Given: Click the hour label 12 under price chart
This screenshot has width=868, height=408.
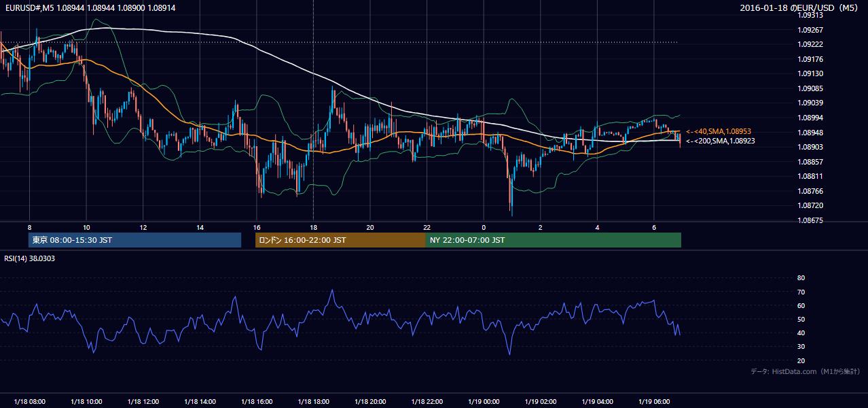Looking at the screenshot, I should point(143,227).
